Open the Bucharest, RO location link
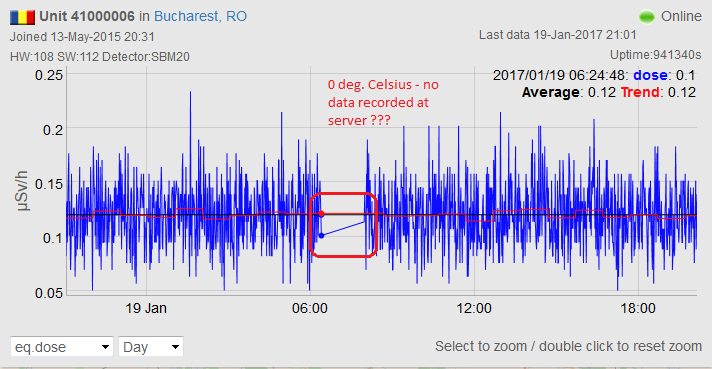Viewport: 712px width, 369px height. point(200,16)
